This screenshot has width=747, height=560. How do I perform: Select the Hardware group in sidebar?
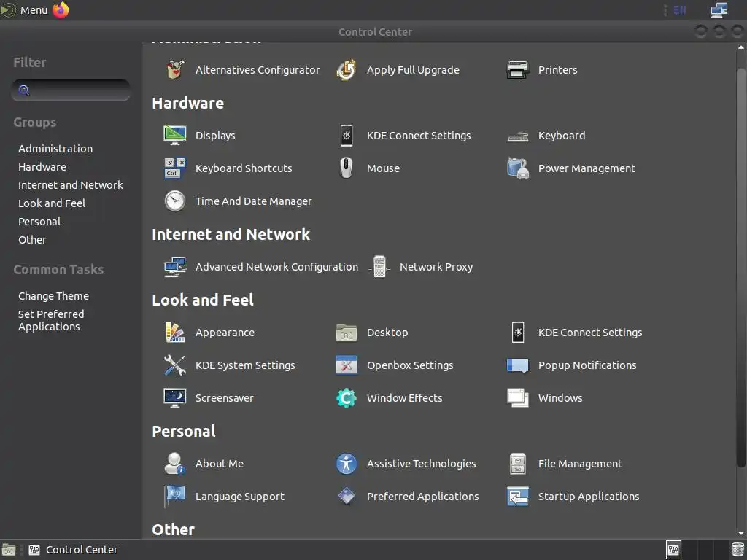[42, 167]
